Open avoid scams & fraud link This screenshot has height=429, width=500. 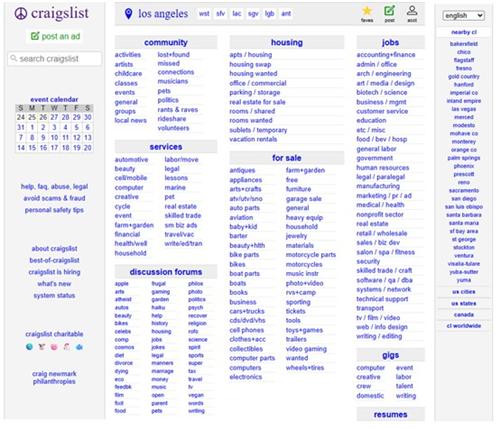tap(54, 198)
